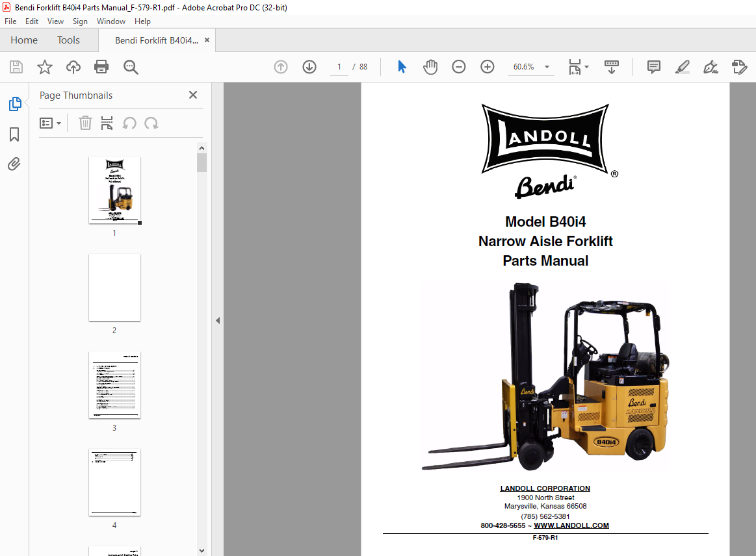Open the File menu

coord(10,21)
